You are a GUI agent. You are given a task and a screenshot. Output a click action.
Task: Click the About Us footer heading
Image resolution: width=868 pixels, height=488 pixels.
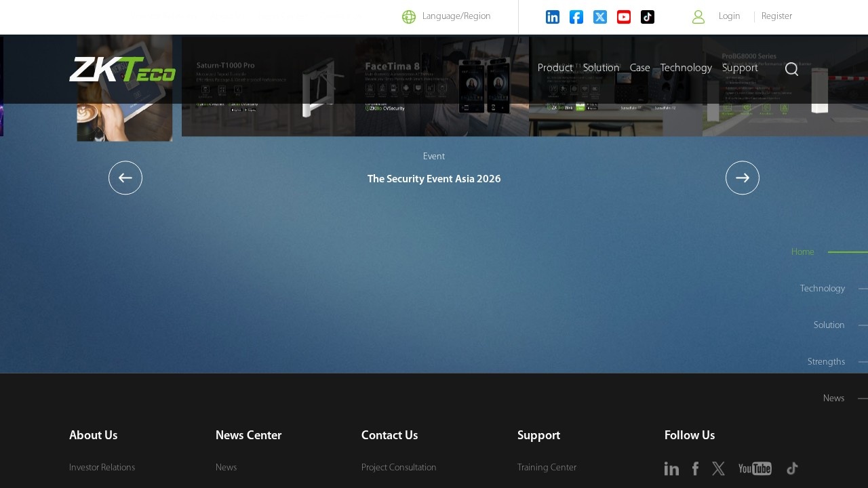[94, 435]
